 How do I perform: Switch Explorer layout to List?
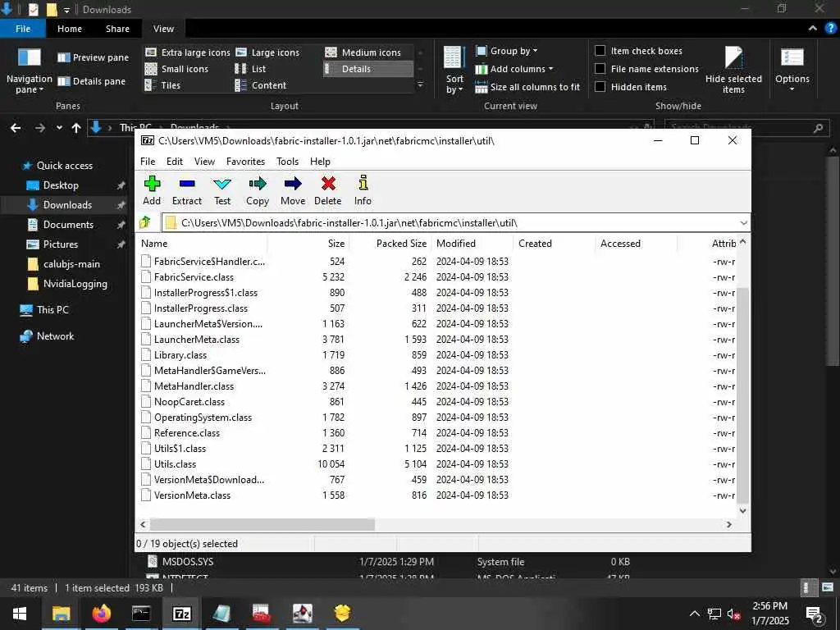(x=250, y=69)
